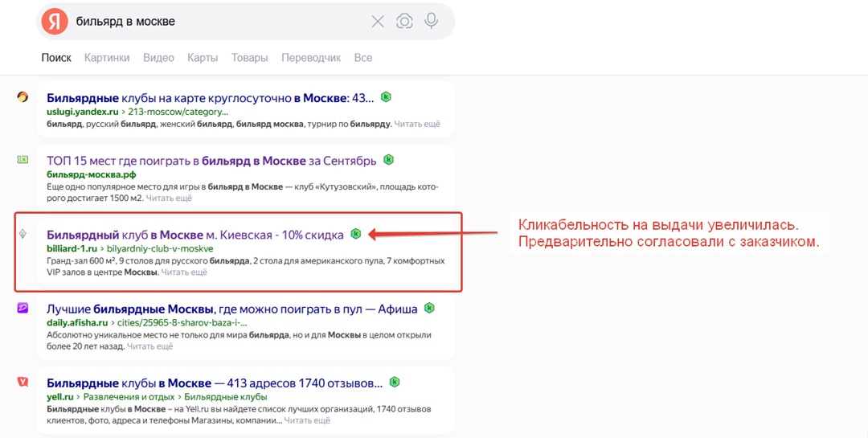This screenshot has width=868, height=438.
Task: Open the Карты tab
Action: (203, 58)
